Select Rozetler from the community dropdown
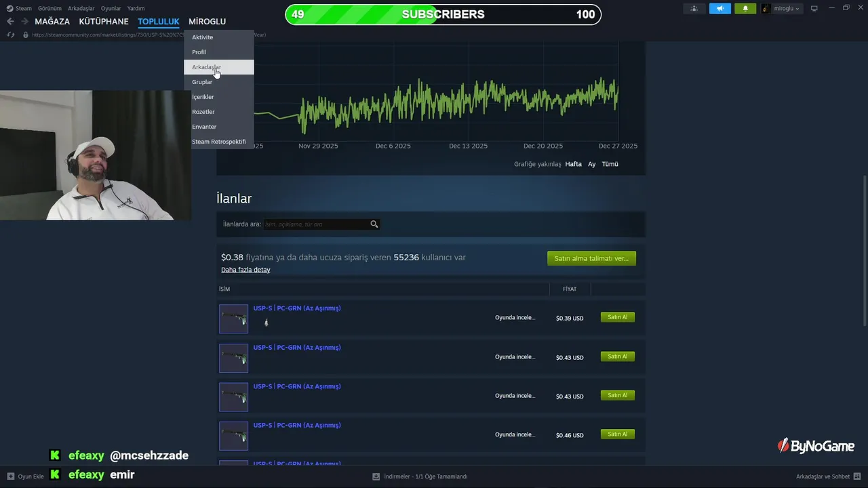This screenshot has width=868, height=488. point(218,112)
